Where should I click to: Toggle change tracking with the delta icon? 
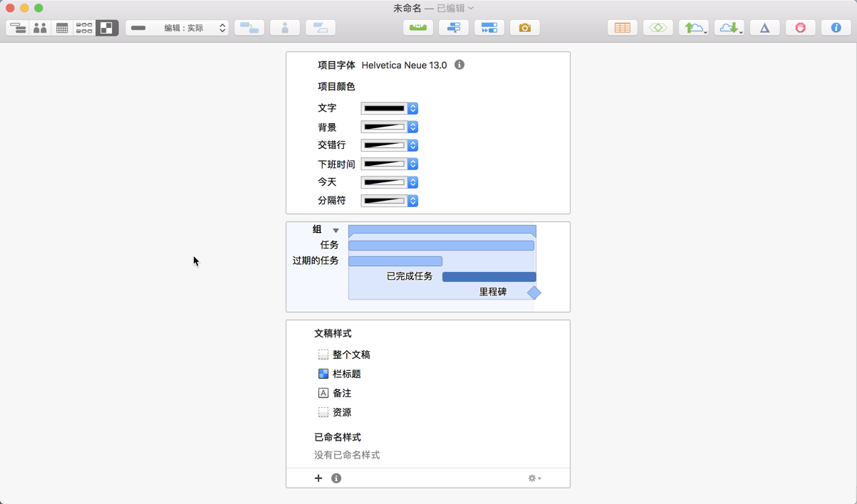pyautogui.click(x=764, y=27)
